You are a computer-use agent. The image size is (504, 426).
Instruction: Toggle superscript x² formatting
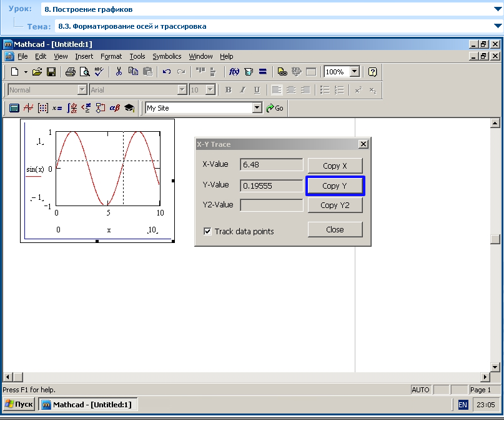[x=358, y=90]
